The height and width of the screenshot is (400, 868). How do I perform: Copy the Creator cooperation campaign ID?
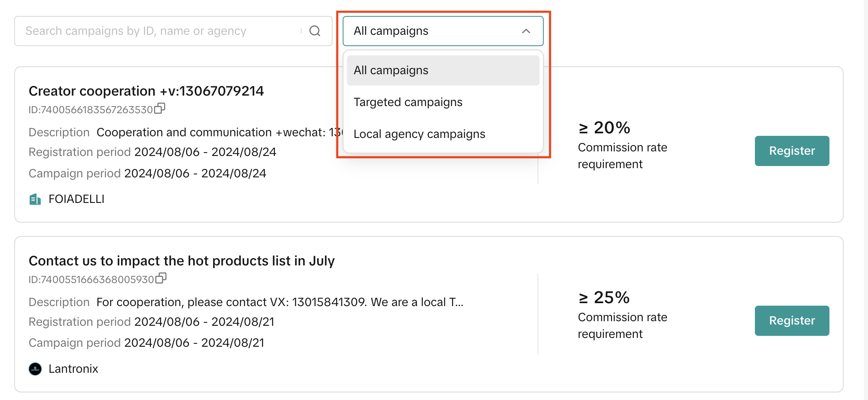tap(160, 109)
